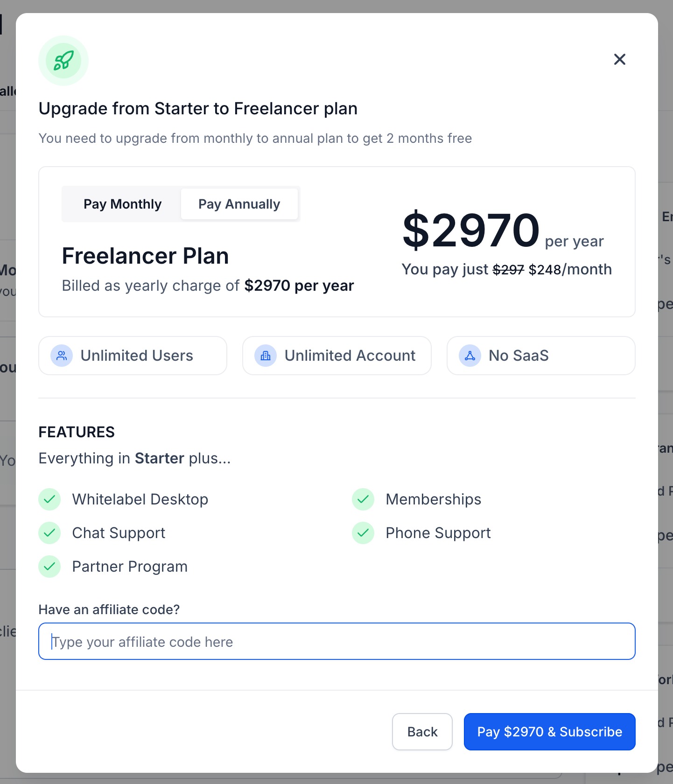Click the Whitelabel Desktop checkmark icon

49,499
